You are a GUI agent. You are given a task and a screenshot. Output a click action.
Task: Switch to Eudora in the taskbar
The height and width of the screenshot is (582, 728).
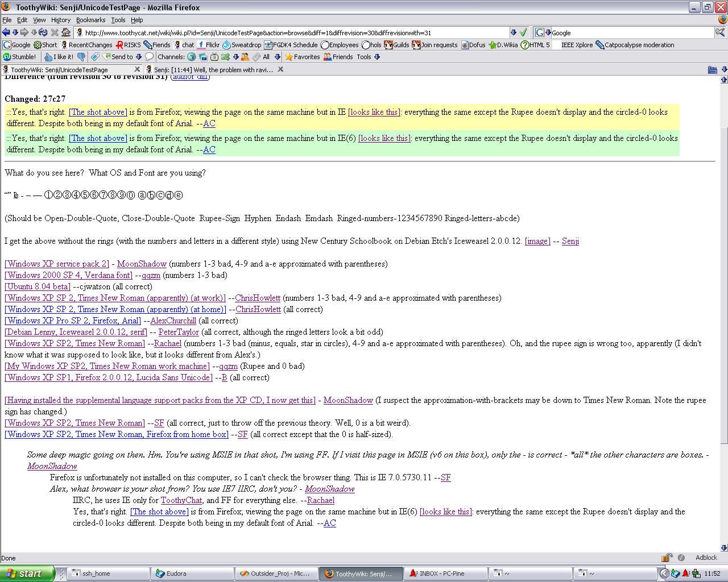[x=192, y=573]
